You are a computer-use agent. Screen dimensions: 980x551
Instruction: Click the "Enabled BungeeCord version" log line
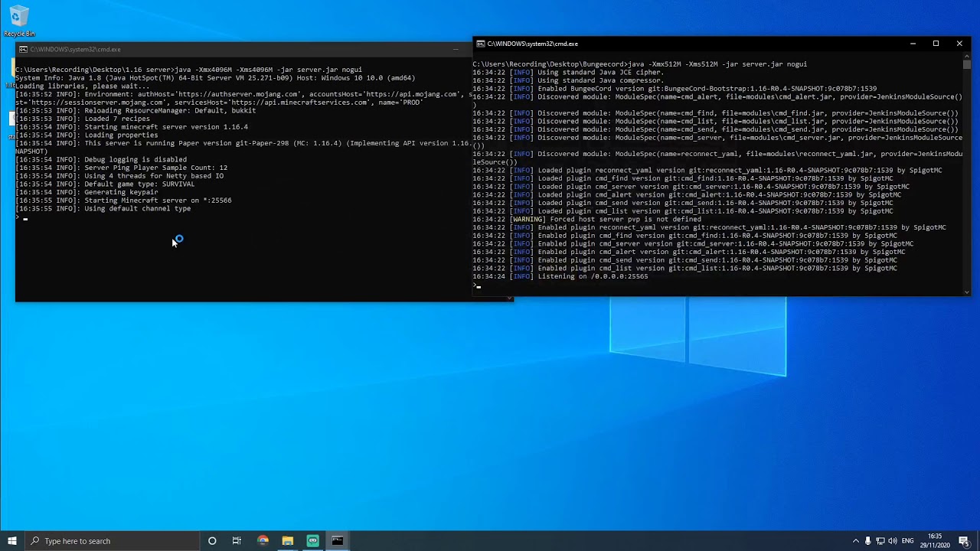675,89
